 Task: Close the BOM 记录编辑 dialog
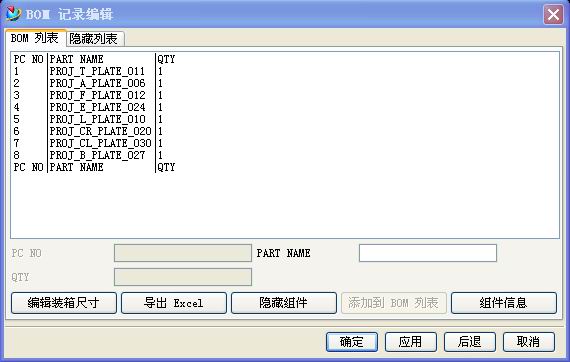pyautogui.click(x=553, y=15)
